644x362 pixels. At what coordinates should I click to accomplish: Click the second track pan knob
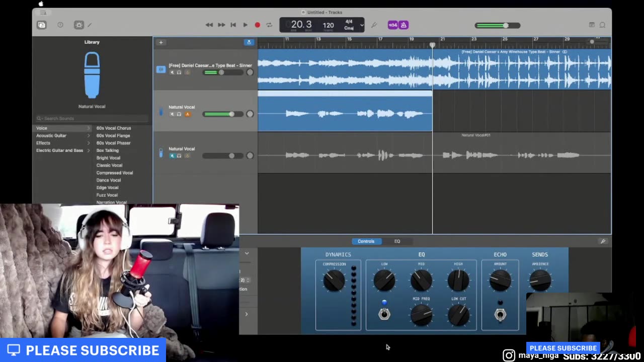pyautogui.click(x=250, y=114)
